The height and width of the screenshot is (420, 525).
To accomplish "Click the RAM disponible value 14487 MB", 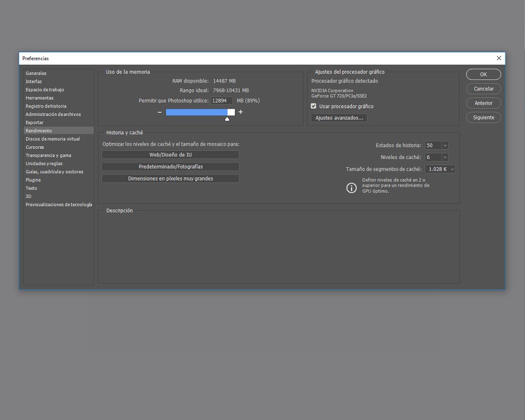I will click(x=225, y=81).
